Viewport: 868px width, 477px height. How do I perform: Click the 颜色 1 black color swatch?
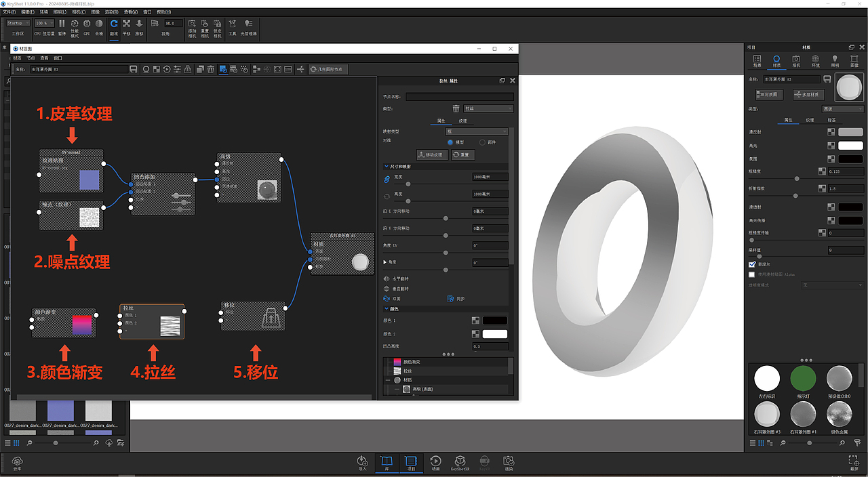coord(495,320)
